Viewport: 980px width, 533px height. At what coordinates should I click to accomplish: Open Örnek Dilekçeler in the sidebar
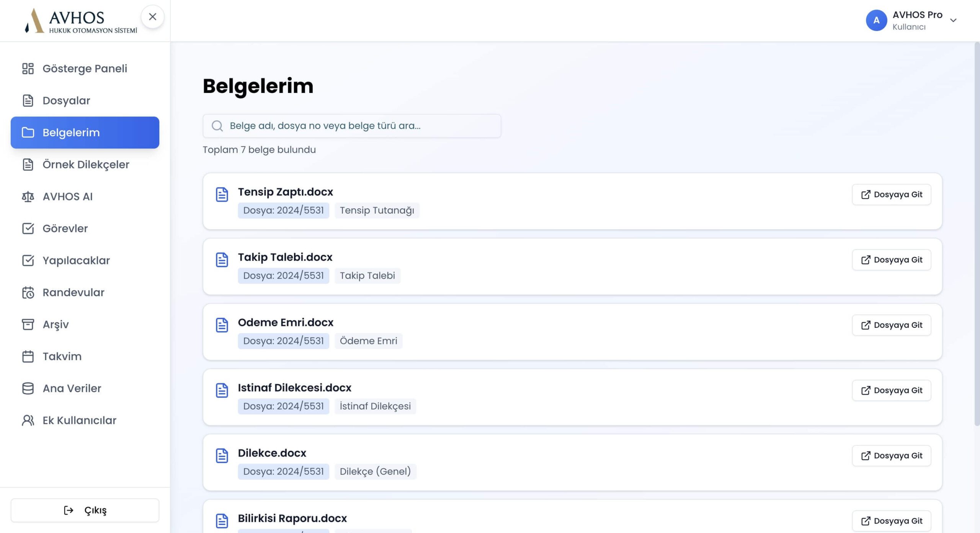(86, 165)
